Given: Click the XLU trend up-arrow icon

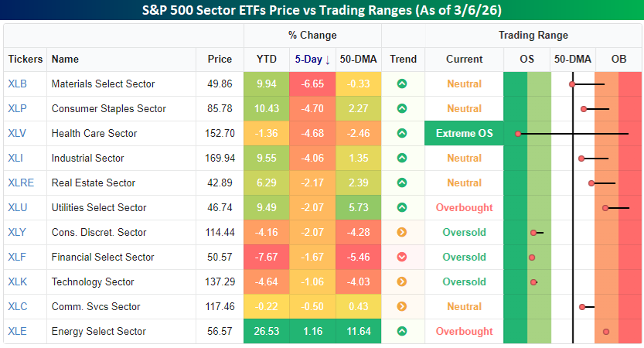Looking at the screenshot, I should (402, 208).
